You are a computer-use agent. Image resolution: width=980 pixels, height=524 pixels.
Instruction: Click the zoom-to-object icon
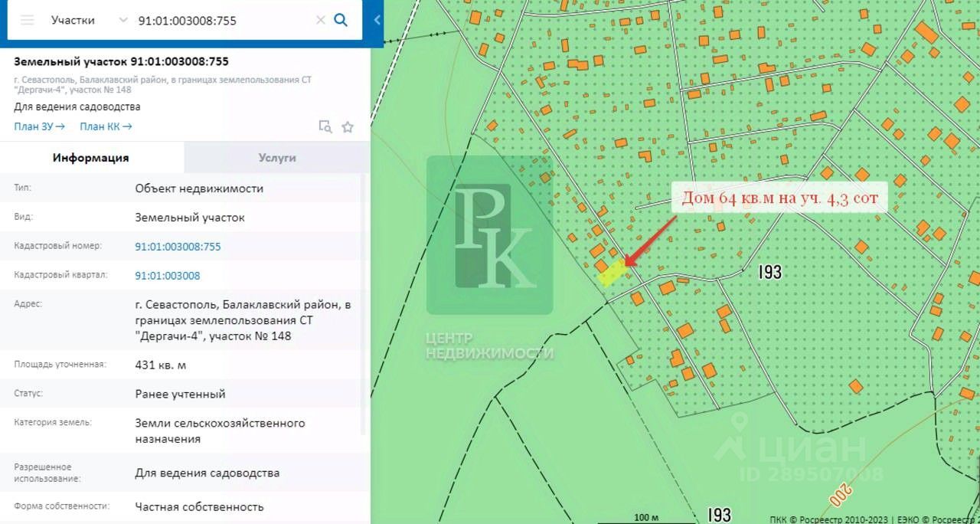(325, 127)
